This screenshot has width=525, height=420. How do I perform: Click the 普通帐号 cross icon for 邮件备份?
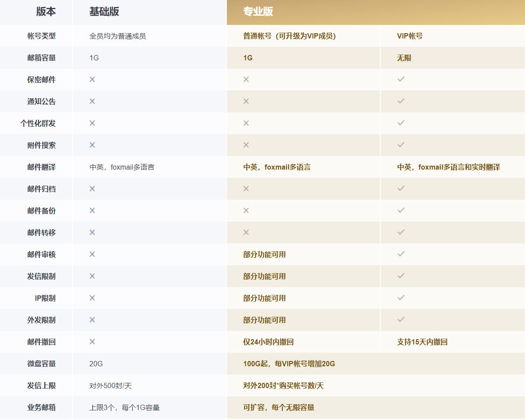tap(246, 211)
